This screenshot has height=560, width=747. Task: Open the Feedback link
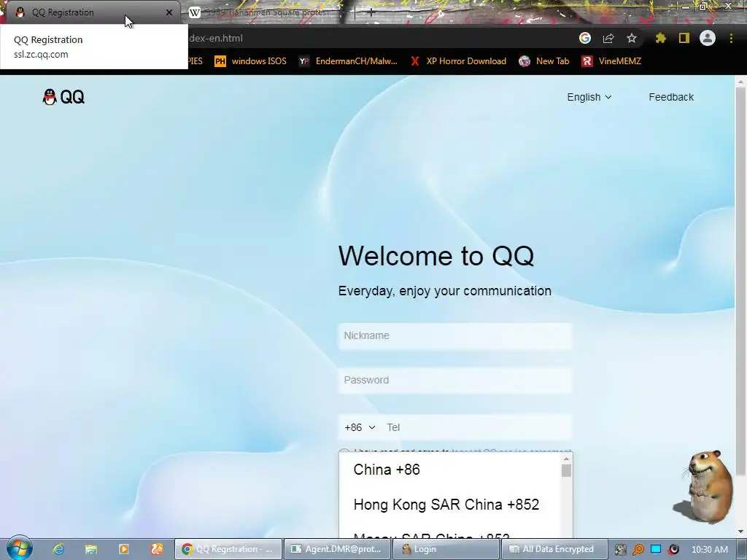(x=671, y=97)
